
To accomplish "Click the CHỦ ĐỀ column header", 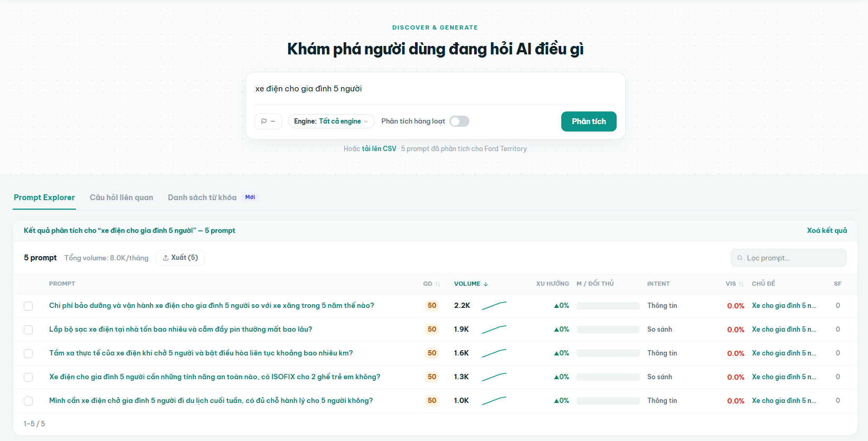I will pos(763,284).
